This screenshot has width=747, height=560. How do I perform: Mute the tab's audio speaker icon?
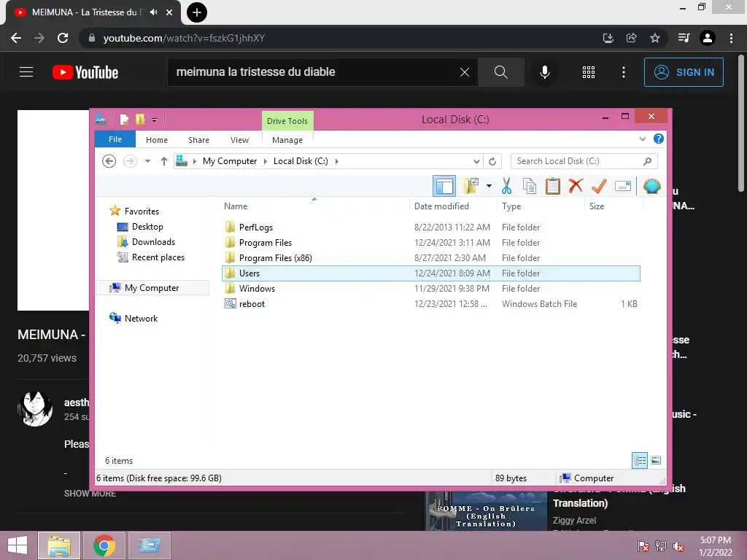[153, 12]
